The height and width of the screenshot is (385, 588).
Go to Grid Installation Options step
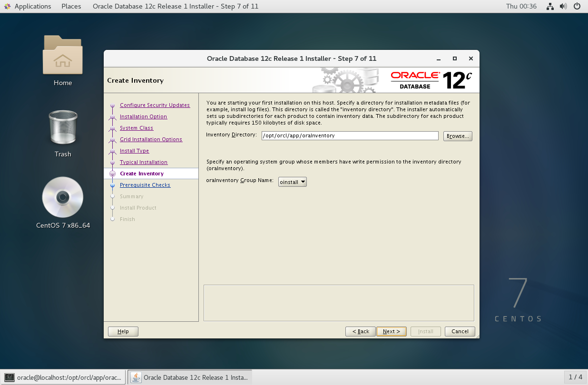[151, 139]
